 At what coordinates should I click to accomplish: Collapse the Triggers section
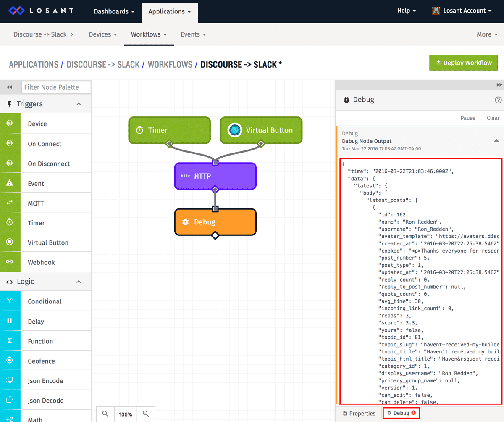point(79,104)
